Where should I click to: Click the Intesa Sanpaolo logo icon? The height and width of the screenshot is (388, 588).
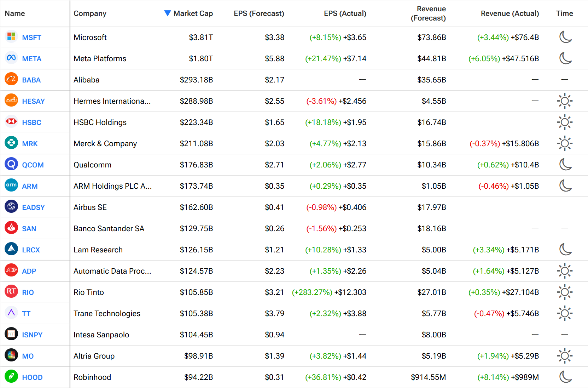click(11, 334)
